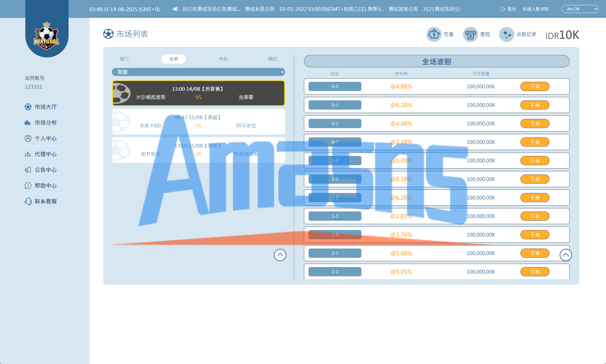Click 下单 button for score 0-0
This screenshot has width=606, height=364.
tap(535, 86)
